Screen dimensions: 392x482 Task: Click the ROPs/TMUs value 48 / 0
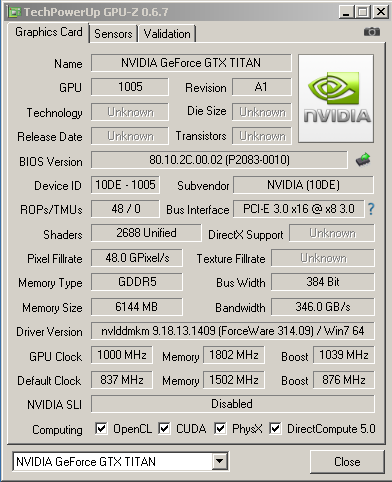125,209
